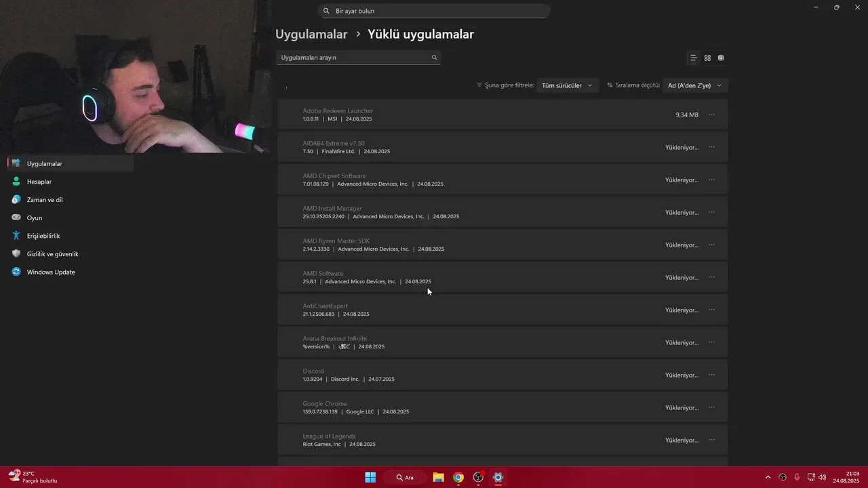Click the Gizlilik ve güvenlik shield icon

tap(16, 254)
